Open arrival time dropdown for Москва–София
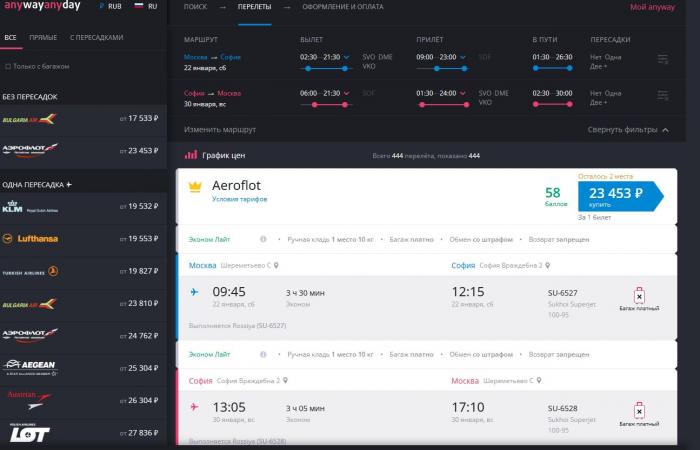The image size is (700, 450). point(463,57)
